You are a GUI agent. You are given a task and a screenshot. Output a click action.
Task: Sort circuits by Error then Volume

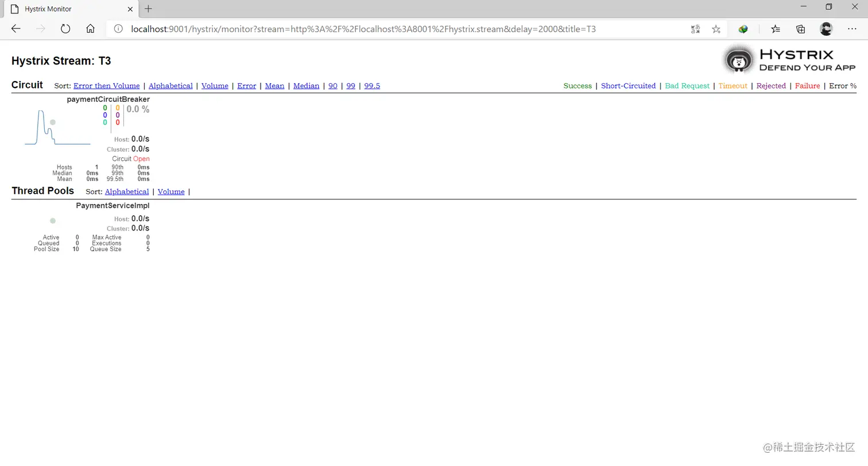coord(106,86)
